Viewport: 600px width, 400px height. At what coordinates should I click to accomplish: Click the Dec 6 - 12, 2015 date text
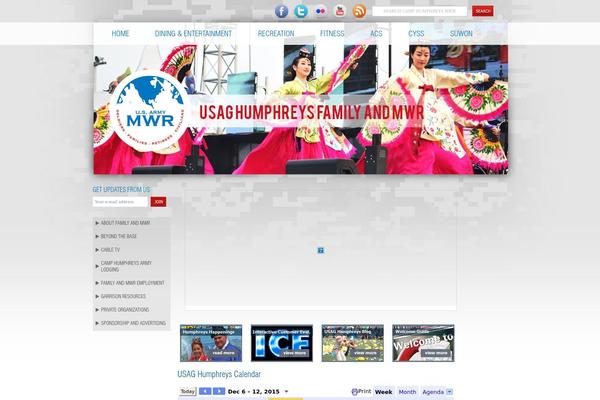254,392
